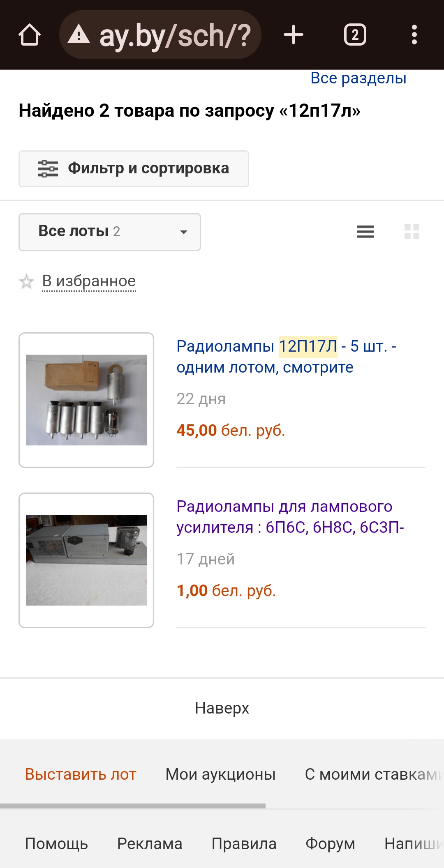Click the favorites star icon

click(x=27, y=282)
